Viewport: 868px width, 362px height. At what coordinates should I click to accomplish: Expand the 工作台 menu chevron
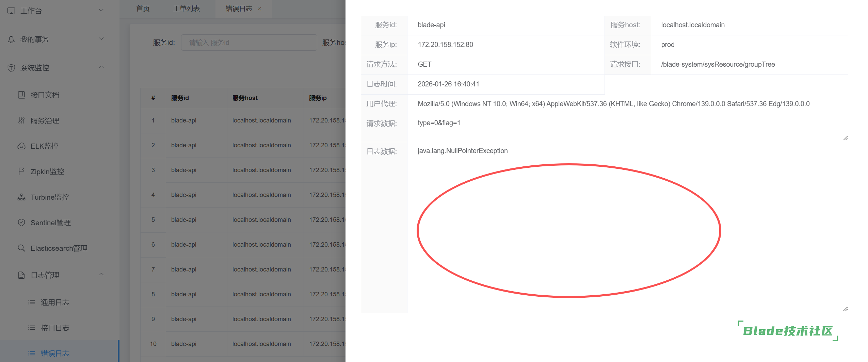point(101,10)
